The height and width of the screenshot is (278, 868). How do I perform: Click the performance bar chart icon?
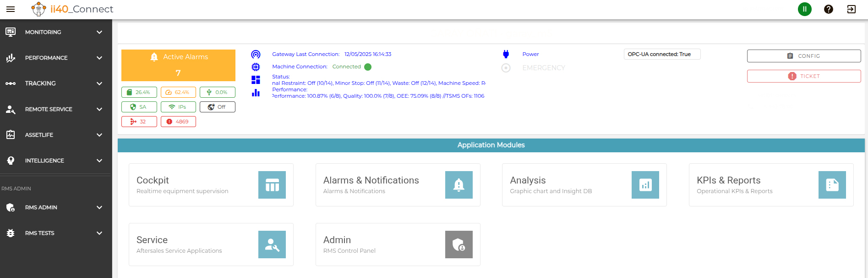pyautogui.click(x=256, y=93)
